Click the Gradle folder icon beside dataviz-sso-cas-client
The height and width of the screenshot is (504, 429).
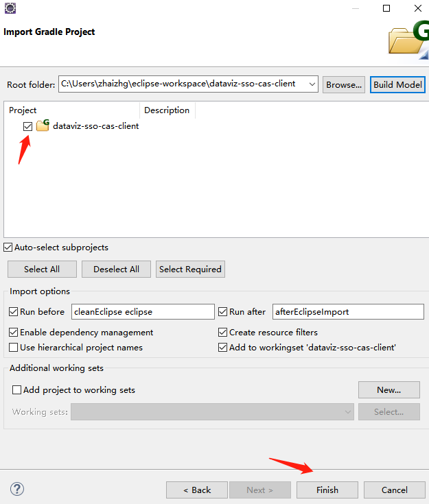click(x=43, y=125)
